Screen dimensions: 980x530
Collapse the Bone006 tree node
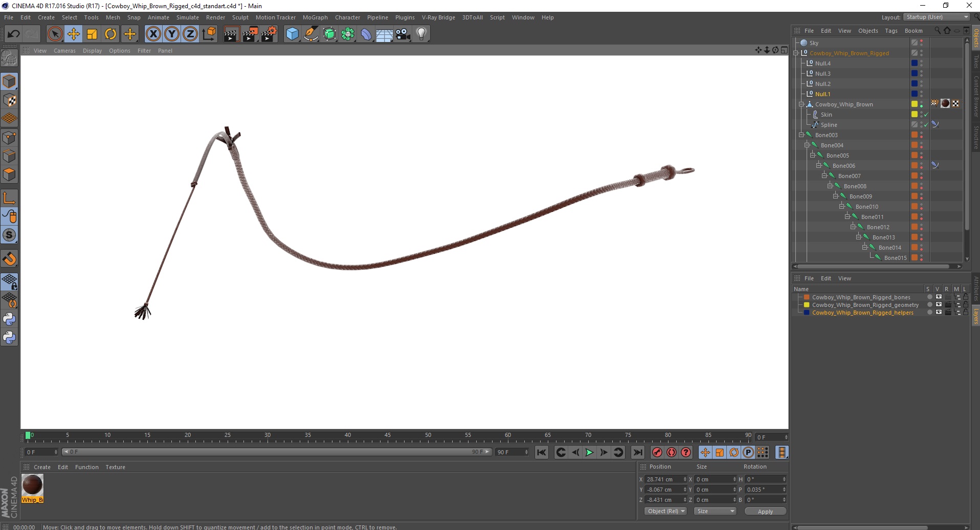[x=818, y=166]
